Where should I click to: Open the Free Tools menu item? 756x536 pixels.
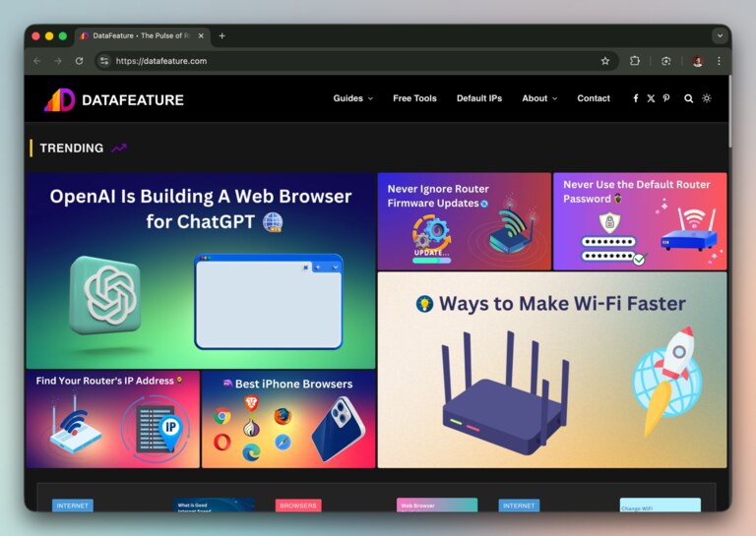coord(414,98)
